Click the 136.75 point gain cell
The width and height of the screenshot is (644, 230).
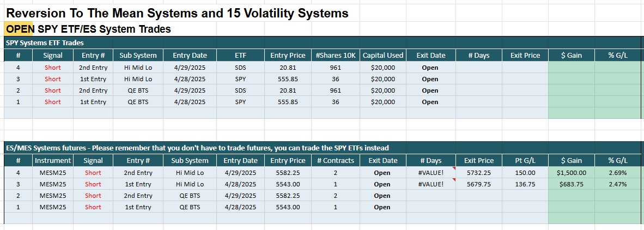(x=524, y=184)
